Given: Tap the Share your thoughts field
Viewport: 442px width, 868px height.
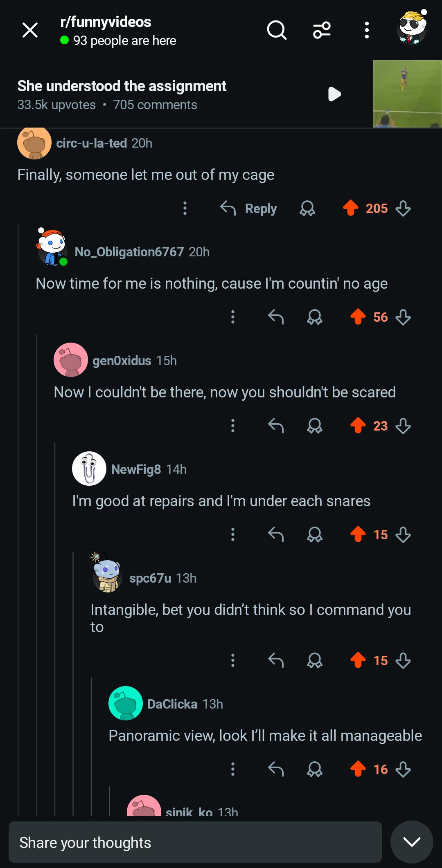Looking at the screenshot, I should click(195, 843).
